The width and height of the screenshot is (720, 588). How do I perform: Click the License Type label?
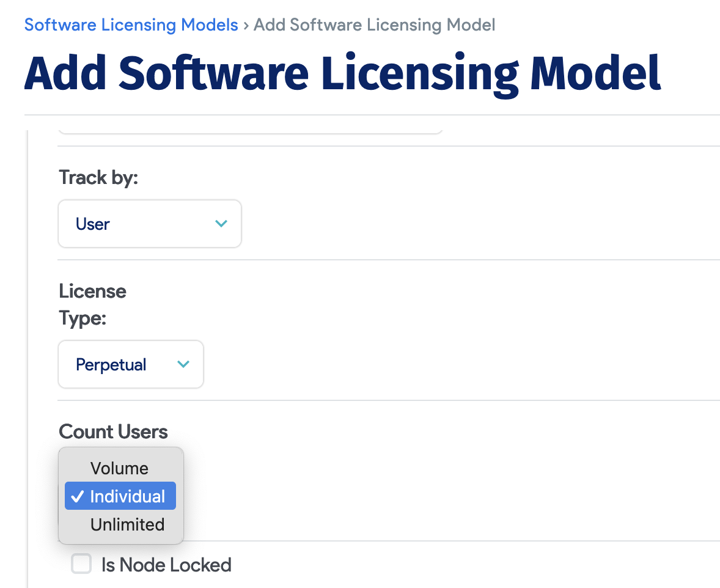[92, 304]
